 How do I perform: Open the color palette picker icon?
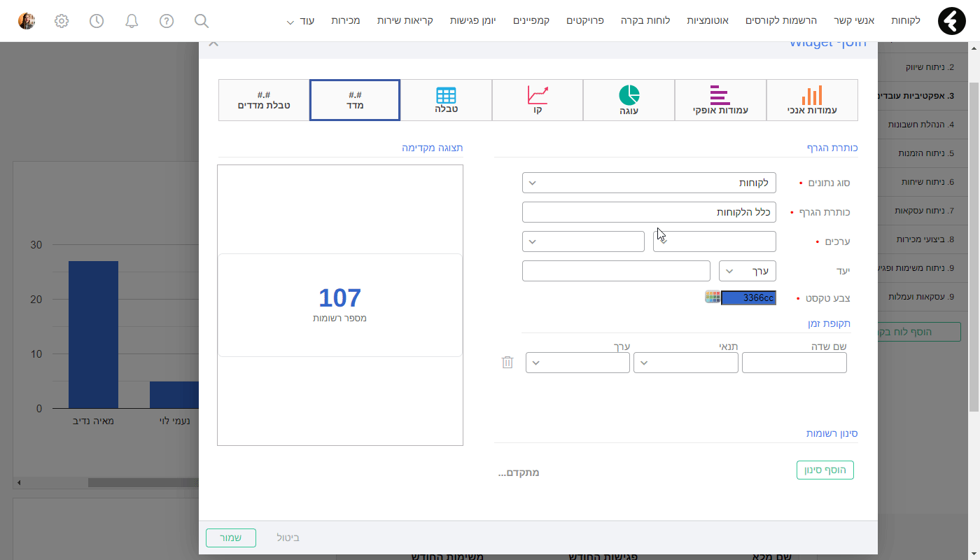713,297
